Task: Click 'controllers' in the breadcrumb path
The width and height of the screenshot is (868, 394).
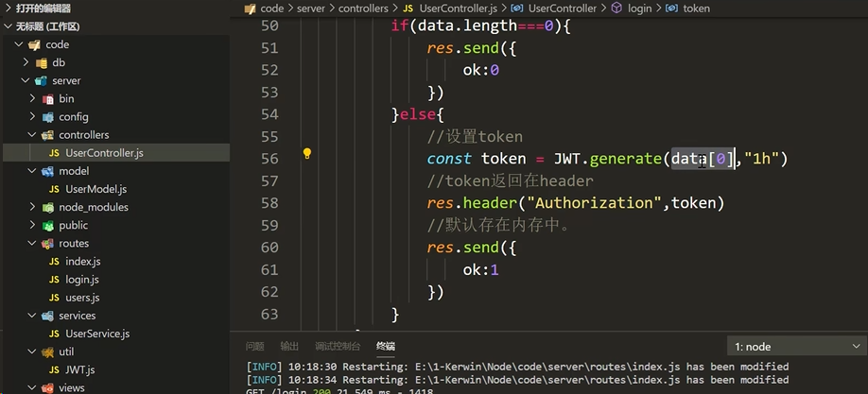Action: [x=363, y=9]
